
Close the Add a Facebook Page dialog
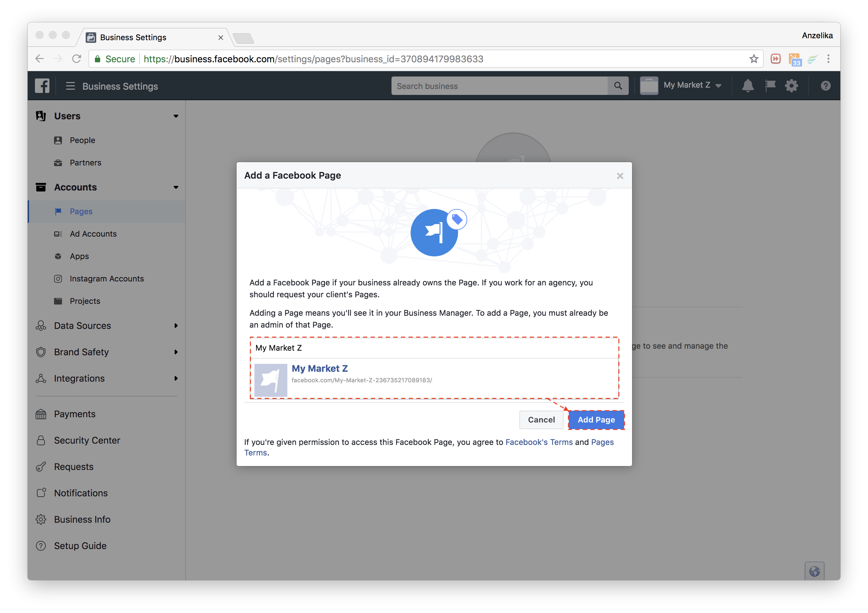(x=620, y=176)
